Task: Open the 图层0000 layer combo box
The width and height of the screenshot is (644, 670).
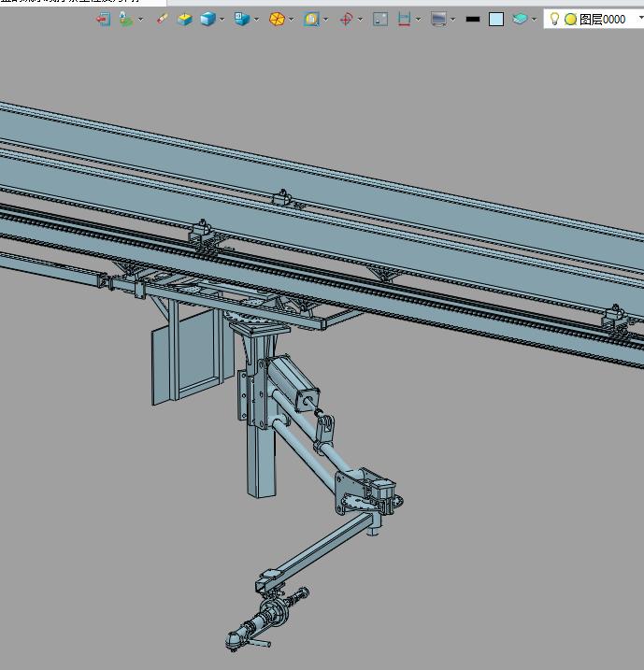Action: [594, 20]
